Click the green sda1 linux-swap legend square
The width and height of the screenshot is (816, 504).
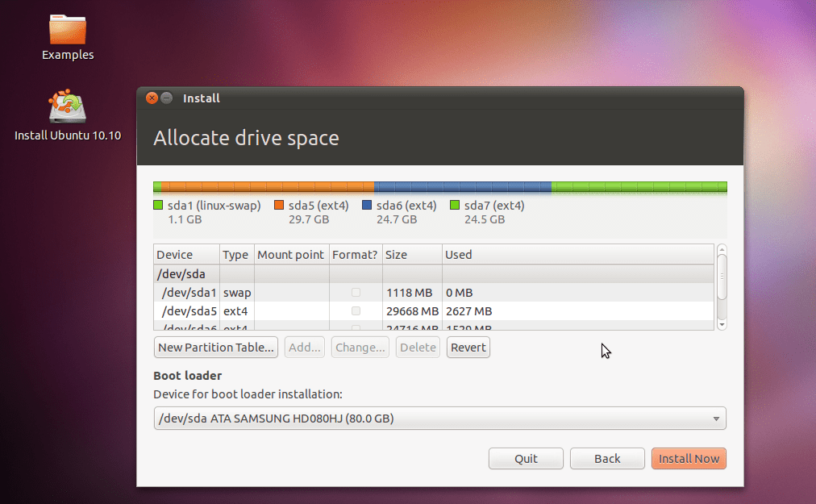click(x=158, y=206)
